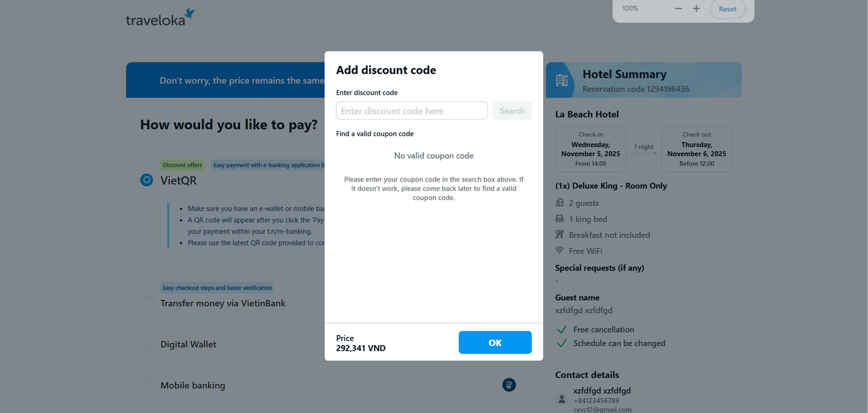Select Transfer money via VietinBank option
The height and width of the screenshot is (413, 868).
[146, 302]
